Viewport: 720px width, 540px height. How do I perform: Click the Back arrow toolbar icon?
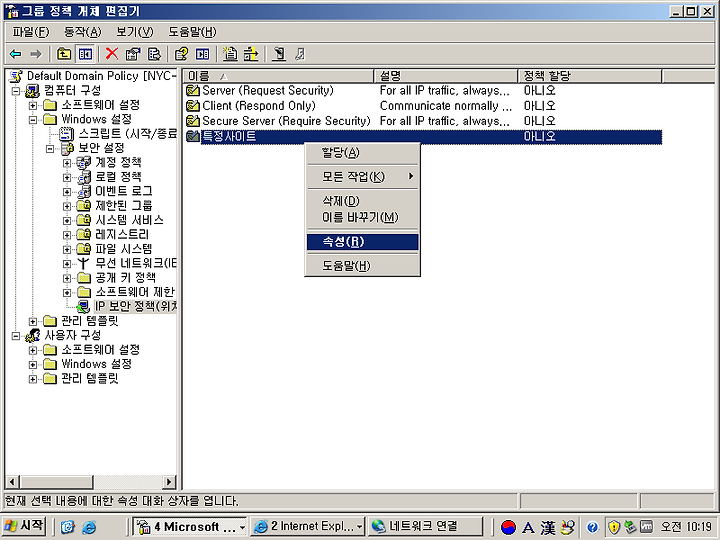(x=16, y=54)
